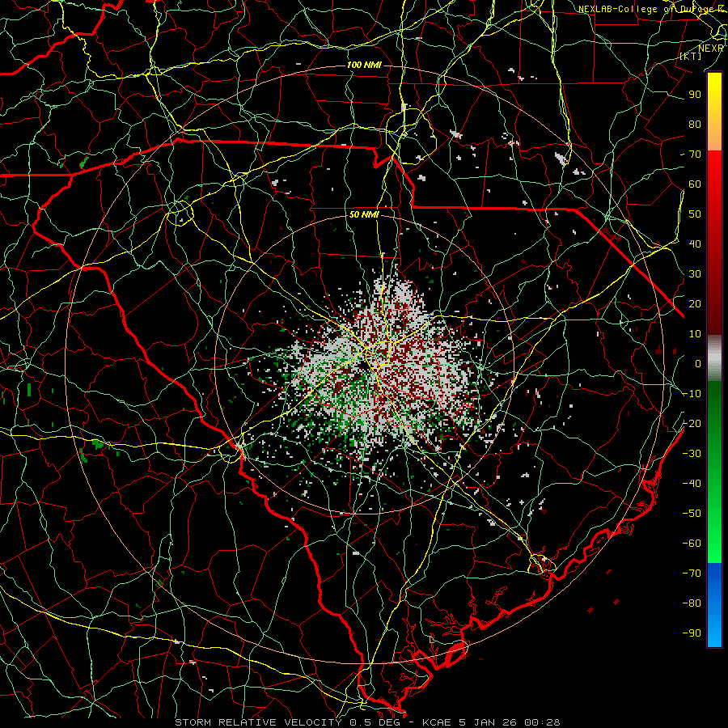Click the "80" value on the velocity scale

[x=695, y=125]
